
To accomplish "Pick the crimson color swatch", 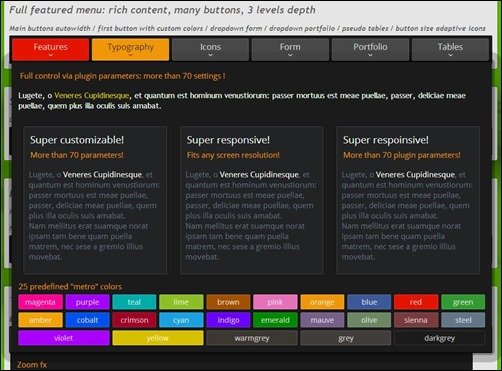I will tap(134, 320).
